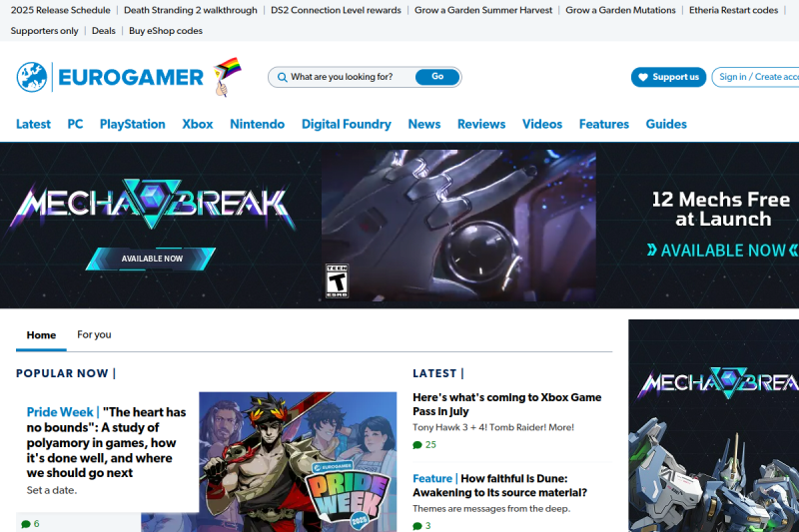
Task: Open the Latest nav section
Action: point(33,124)
